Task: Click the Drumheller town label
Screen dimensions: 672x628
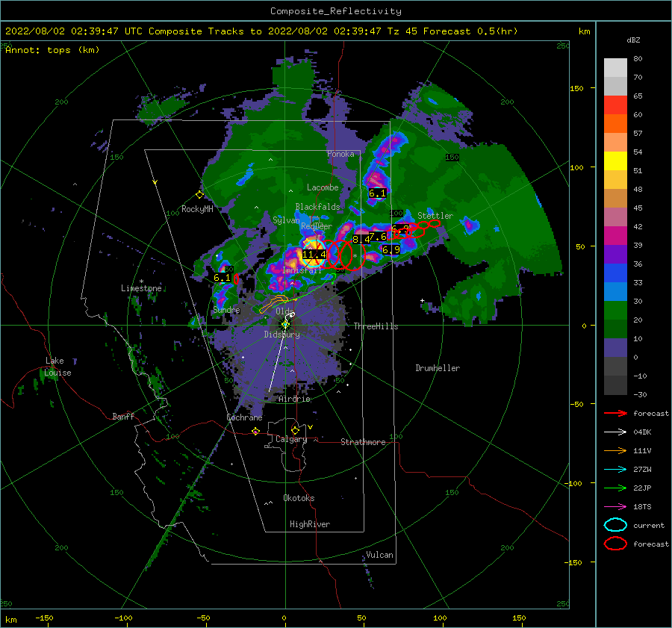Action: 438,368
